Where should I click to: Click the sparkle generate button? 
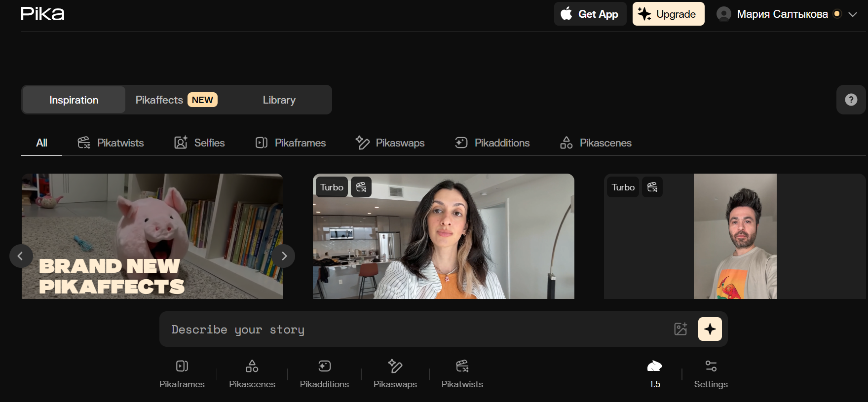(x=710, y=329)
